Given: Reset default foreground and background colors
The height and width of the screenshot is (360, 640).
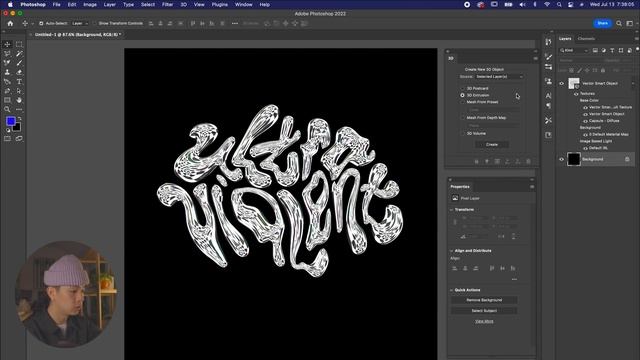Looking at the screenshot, I should (8, 130).
